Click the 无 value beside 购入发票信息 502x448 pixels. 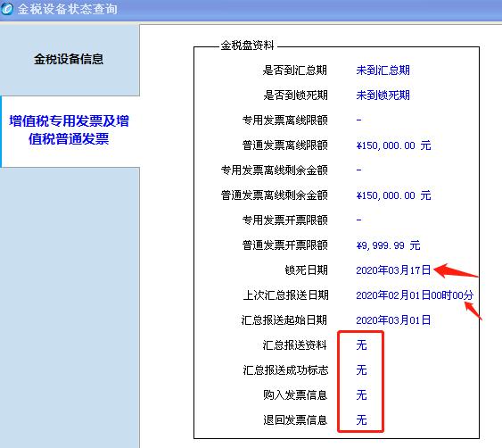[x=361, y=395]
